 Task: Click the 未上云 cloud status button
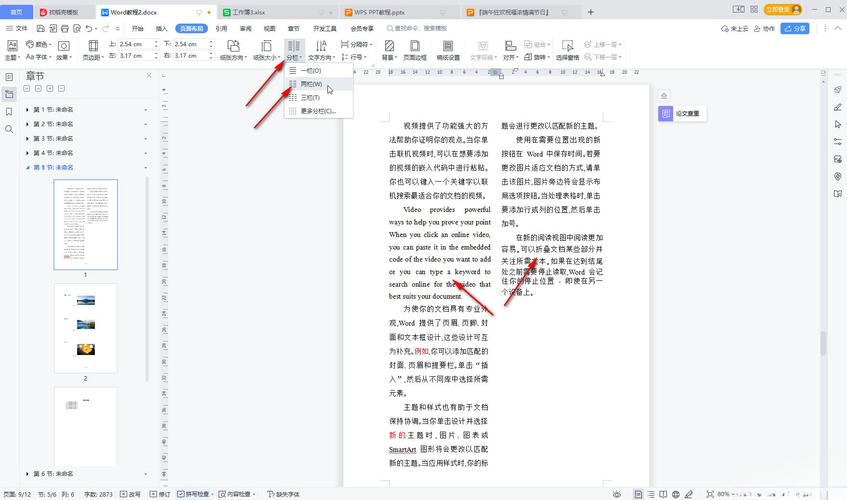[x=735, y=29]
